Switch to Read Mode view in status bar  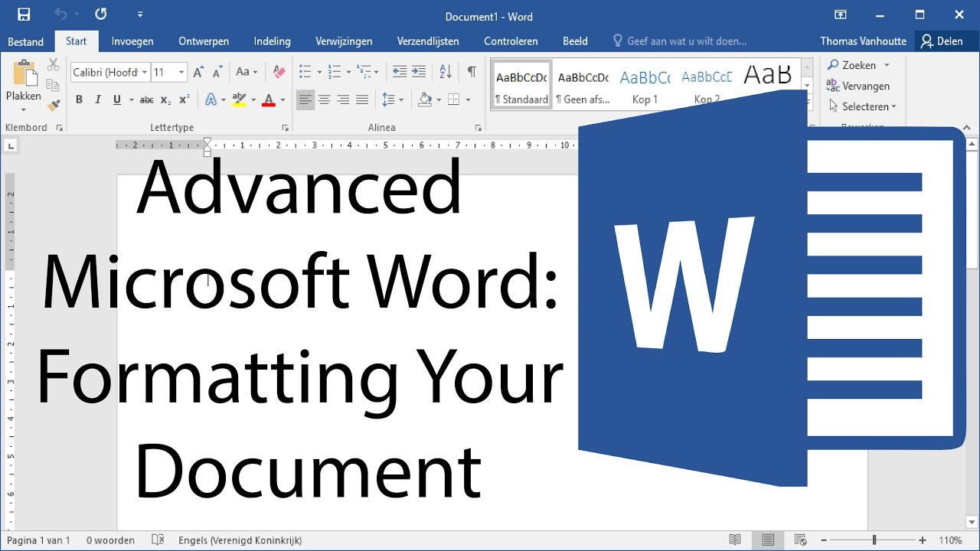tap(735, 540)
